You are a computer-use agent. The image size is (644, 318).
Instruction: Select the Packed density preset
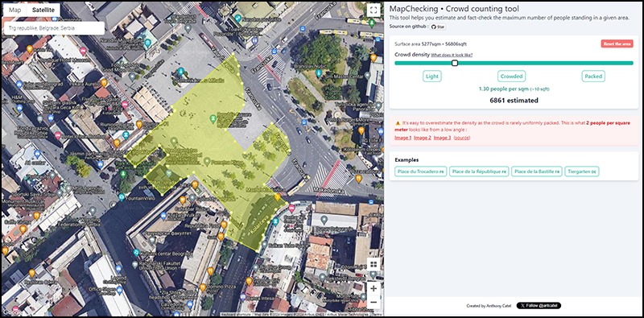pyautogui.click(x=593, y=76)
